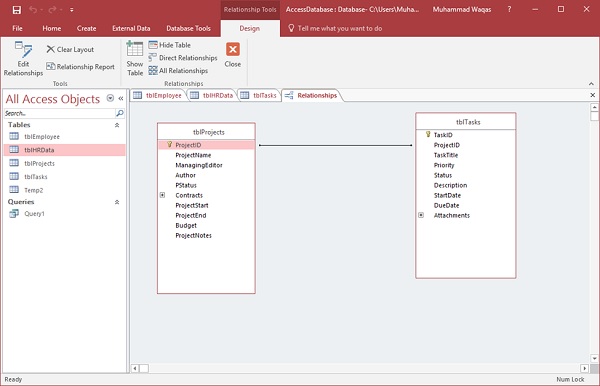Click the horizontal scrollbar left arrow

135,368
